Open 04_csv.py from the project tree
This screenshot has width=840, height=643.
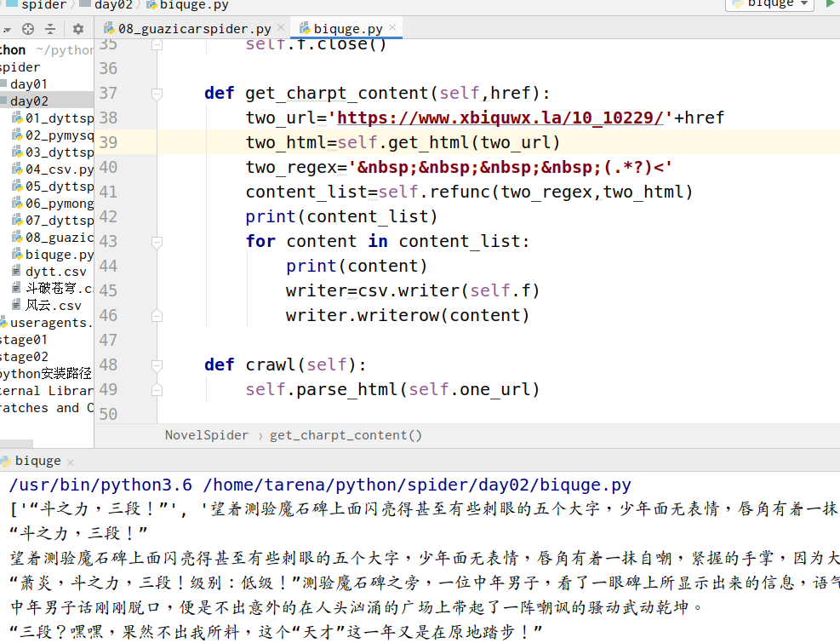(x=59, y=169)
